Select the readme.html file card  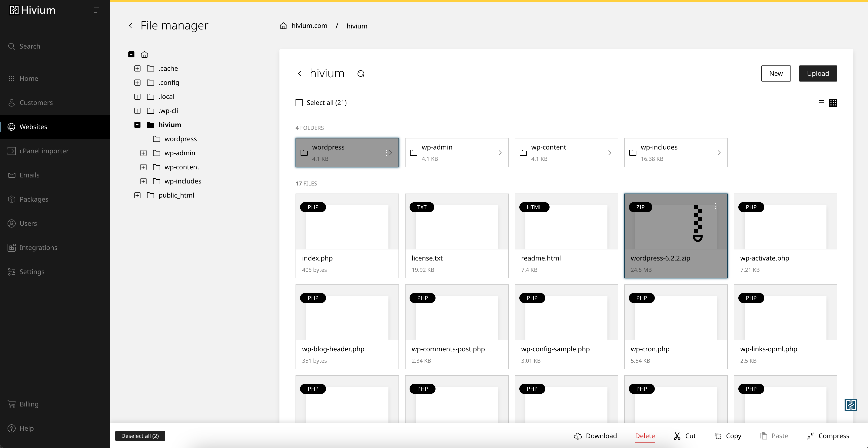coord(566,236)
